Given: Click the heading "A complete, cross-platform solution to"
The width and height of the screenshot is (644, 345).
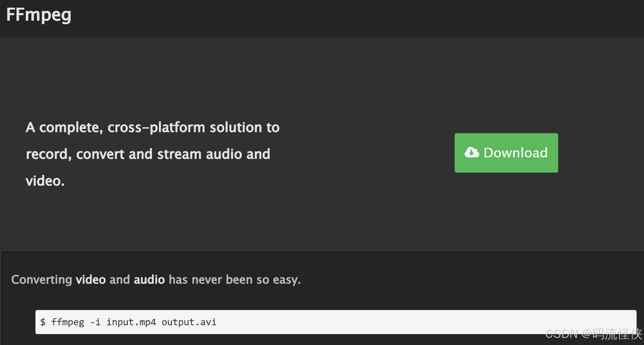Looking at the screenshot, I should [153, 128].
